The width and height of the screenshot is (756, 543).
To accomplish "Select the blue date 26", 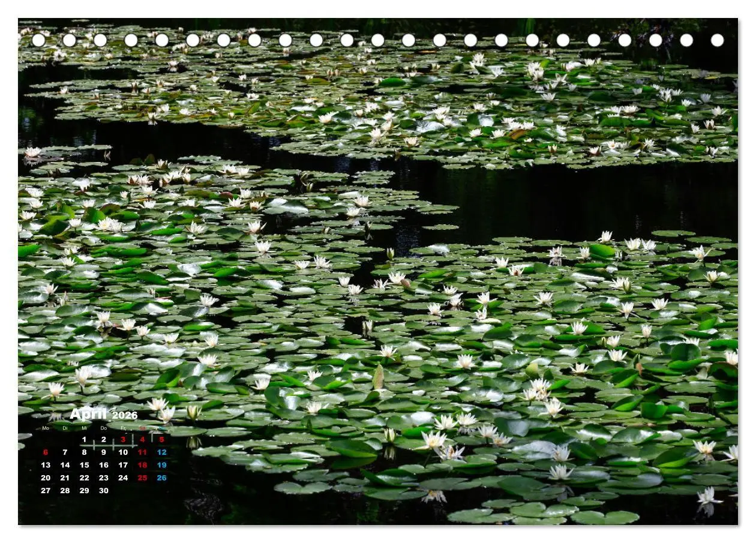I will coord(161,478).
